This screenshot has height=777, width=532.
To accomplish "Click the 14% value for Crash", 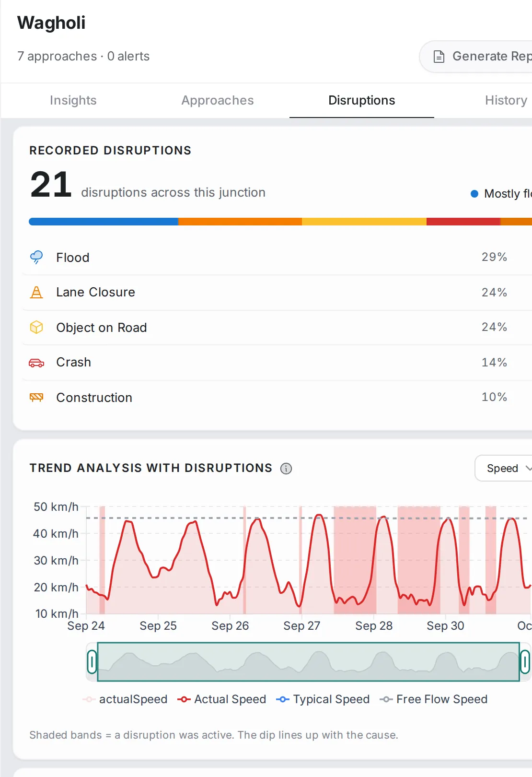I will (494, 363).
